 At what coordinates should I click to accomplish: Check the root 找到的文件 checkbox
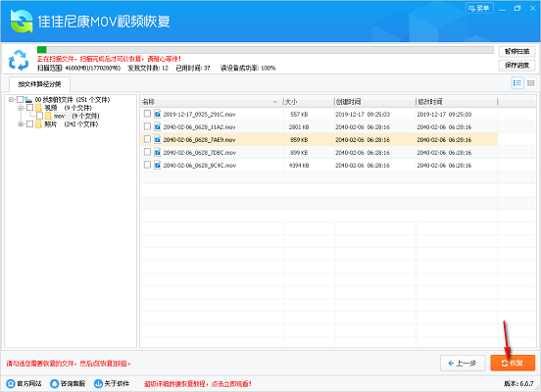click(20, 100)
